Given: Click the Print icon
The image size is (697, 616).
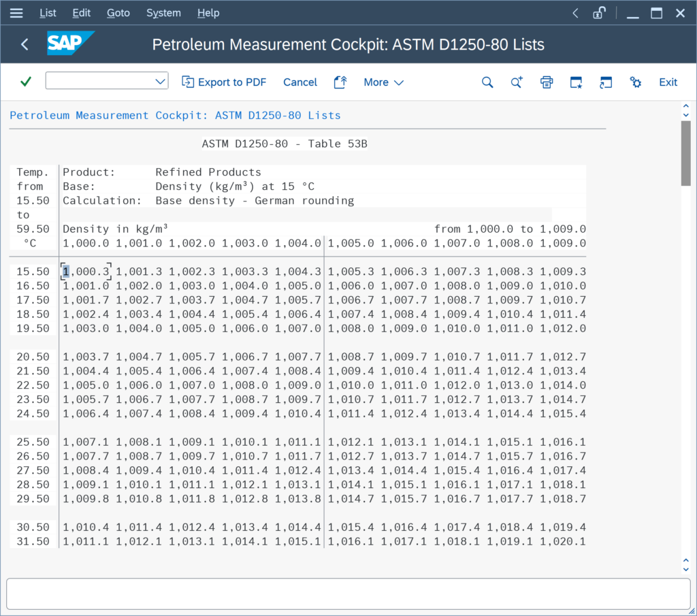Looking at the screenshot, I should tap(547, 82).
